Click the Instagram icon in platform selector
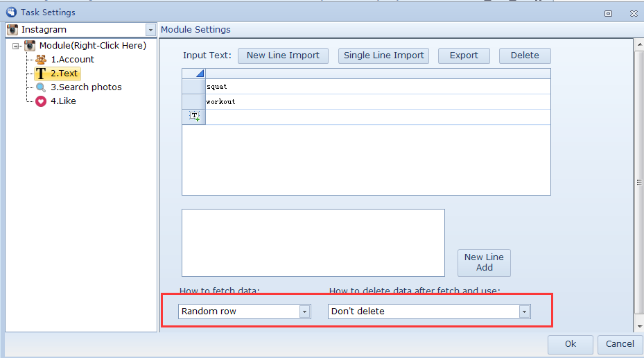This screenshot has height=358, width=644. [x=12, y=30]
